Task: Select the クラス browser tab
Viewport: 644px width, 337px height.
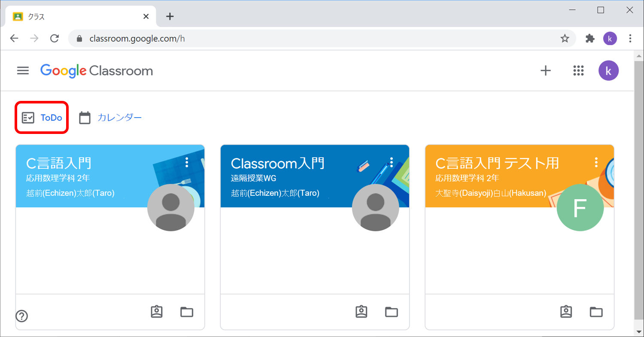Action: (x=81, y=17)
